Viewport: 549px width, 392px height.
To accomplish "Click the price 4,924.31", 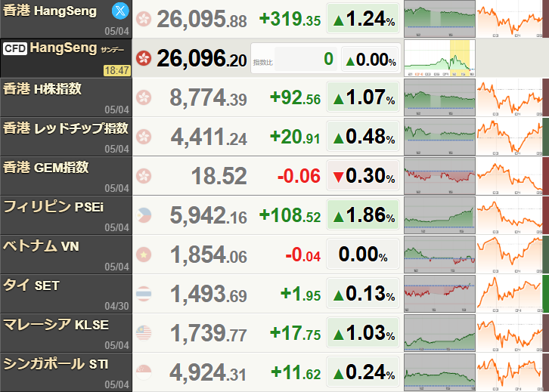I will 208,372.
